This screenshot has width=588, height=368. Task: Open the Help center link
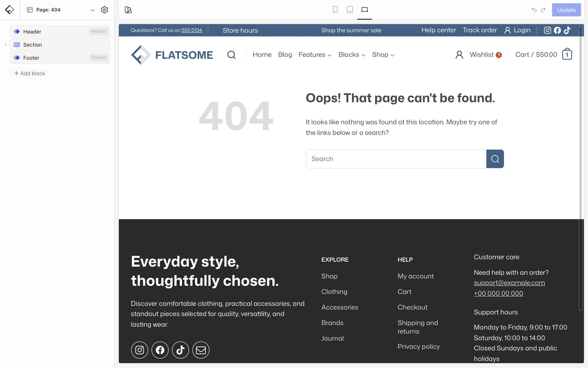click(438, 30)
